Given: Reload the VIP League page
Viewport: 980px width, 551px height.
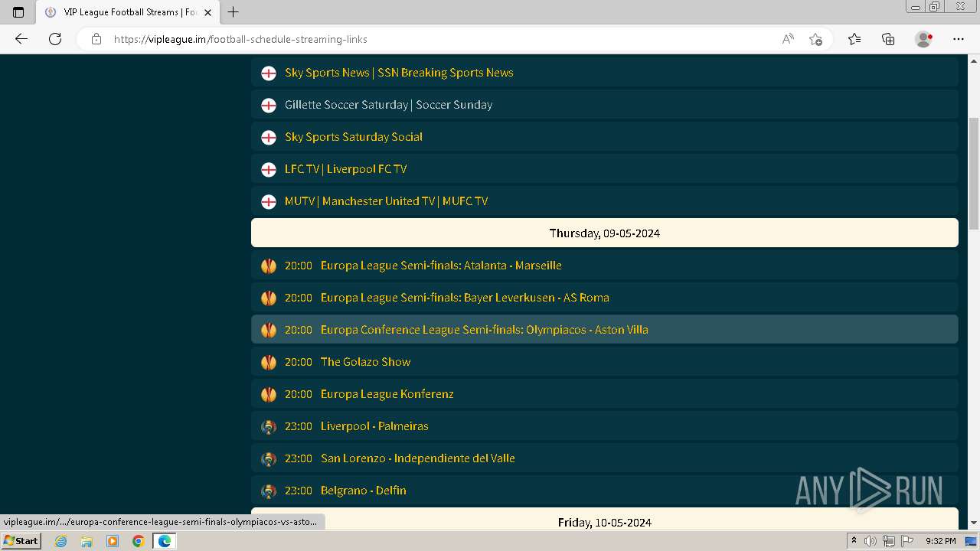Looking at the screenshot, I should point(55,39).
